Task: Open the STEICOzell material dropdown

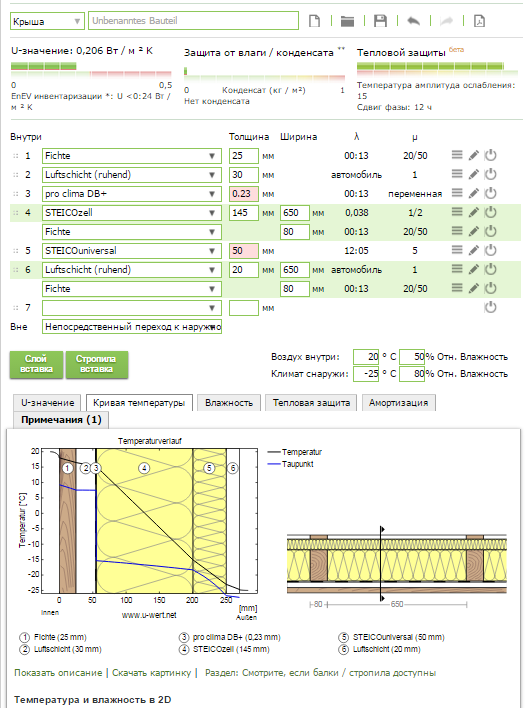Action: click(132, 213)
